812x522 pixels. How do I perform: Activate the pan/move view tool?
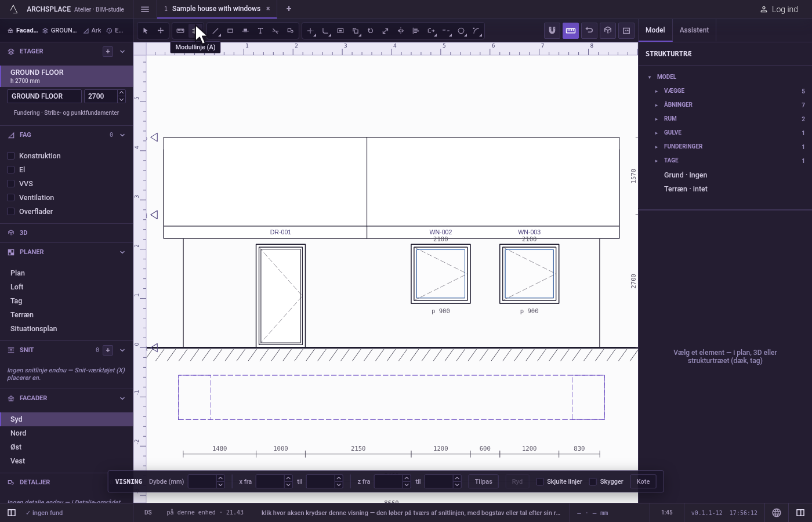(161, 31)
